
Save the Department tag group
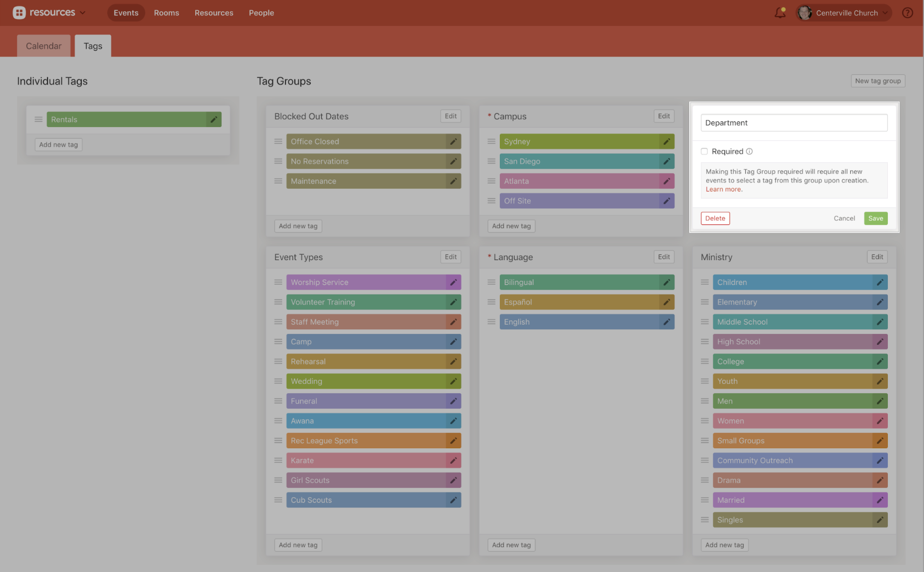click(x=875, y=218)
